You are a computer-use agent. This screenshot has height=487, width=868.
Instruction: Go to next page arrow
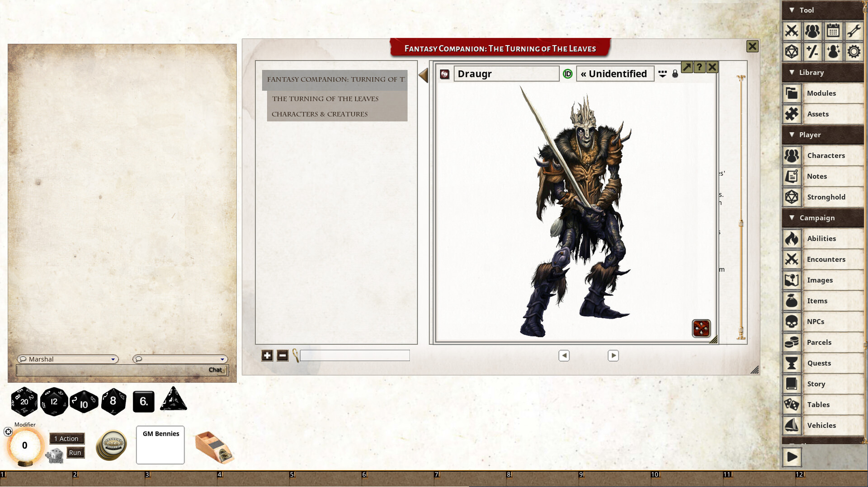613,356
